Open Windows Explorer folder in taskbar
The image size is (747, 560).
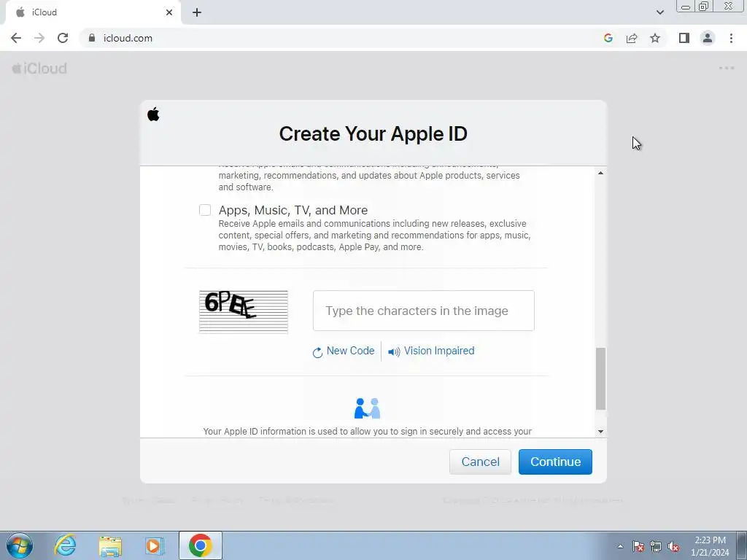pos(110,546)
